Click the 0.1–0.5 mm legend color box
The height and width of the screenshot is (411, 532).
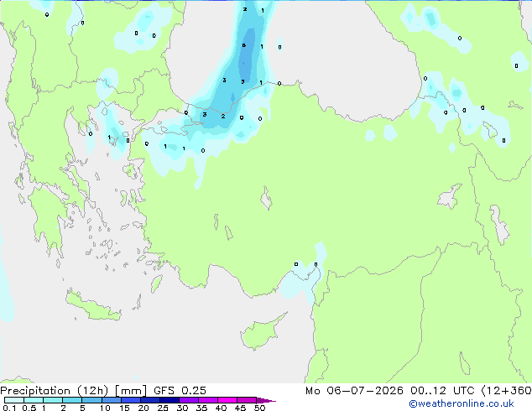[x=14, y=400]
